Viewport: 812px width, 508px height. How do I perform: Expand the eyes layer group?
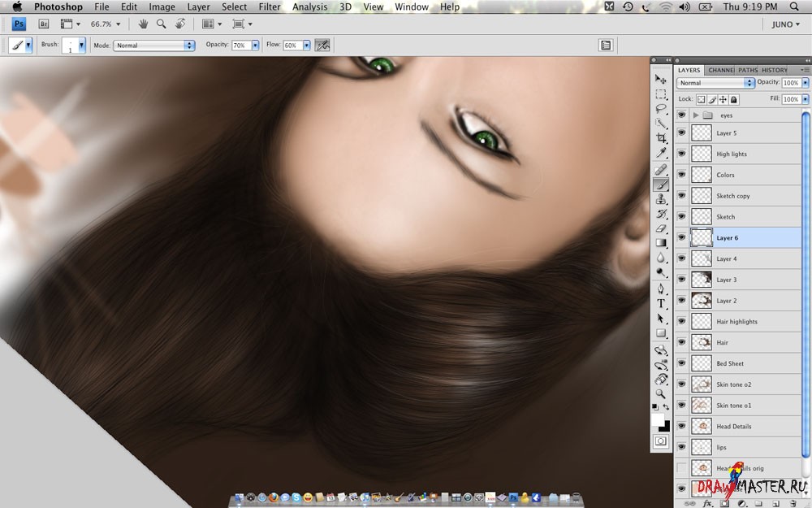click(x=696, y=115)
